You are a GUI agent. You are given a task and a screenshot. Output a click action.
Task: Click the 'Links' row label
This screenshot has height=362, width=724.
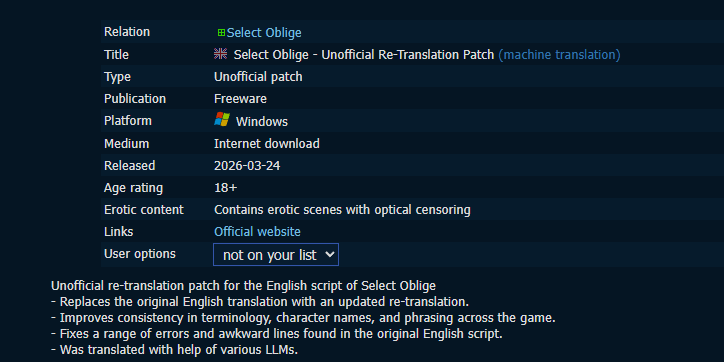(118, 232)
